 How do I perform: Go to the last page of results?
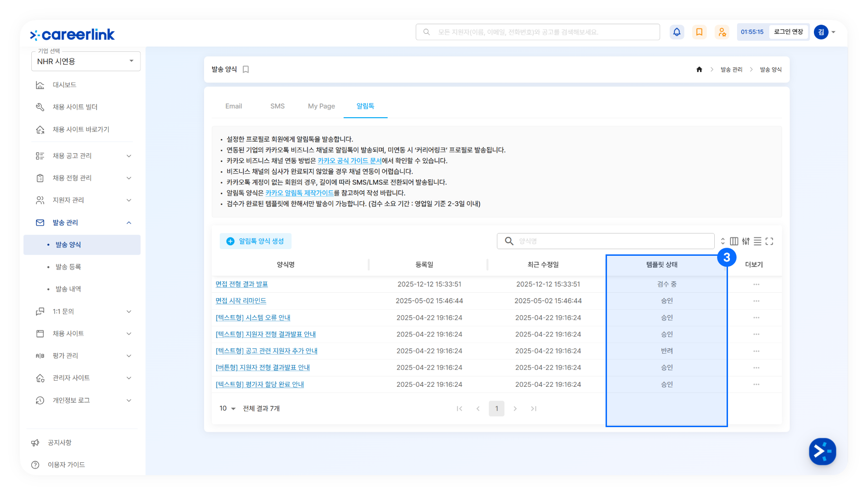(533, 409)
